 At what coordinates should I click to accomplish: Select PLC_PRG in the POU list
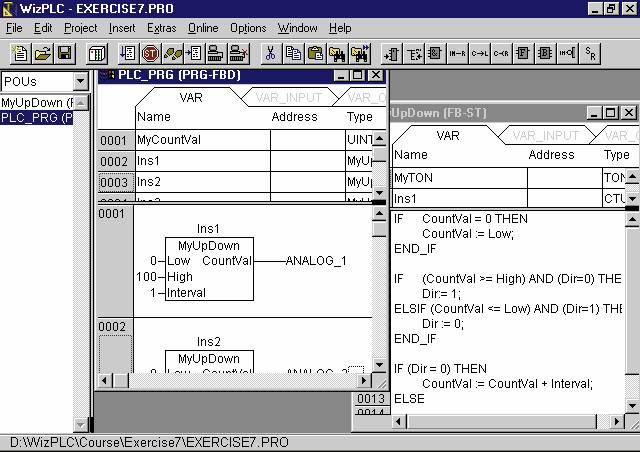37,118
